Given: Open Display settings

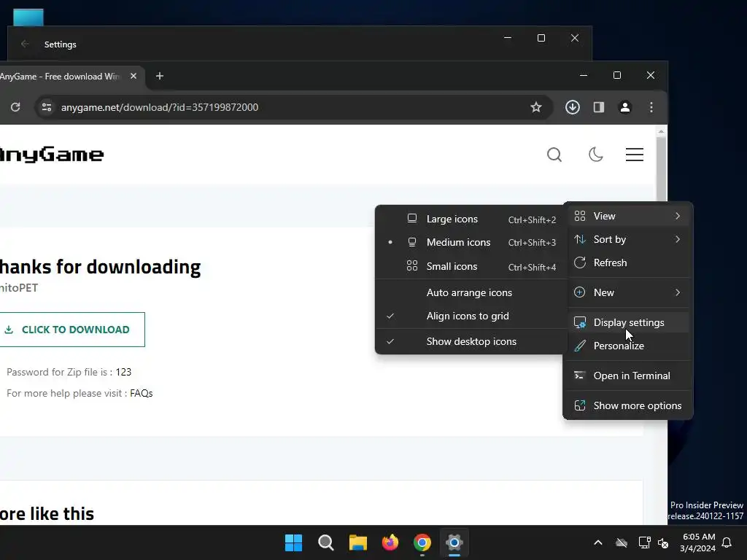Looking at the screenshot, I should coord(628,322).
